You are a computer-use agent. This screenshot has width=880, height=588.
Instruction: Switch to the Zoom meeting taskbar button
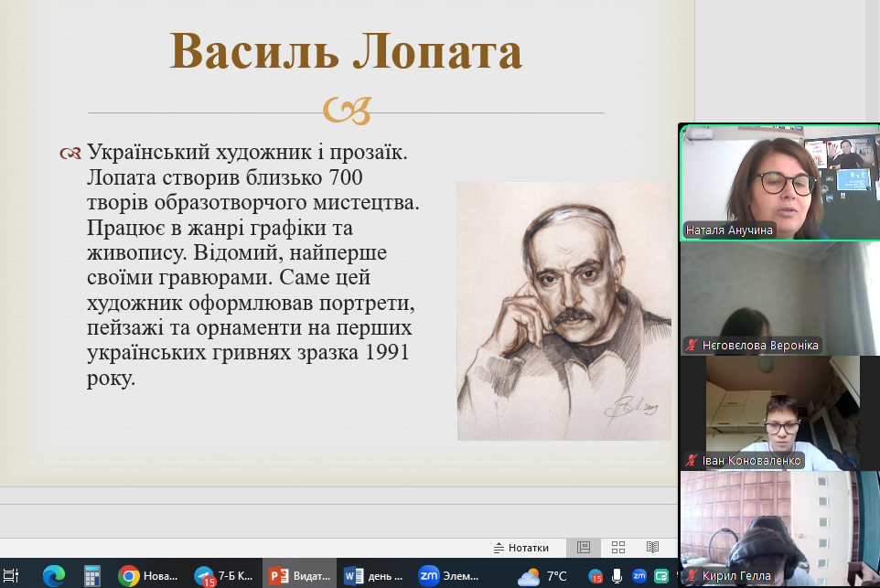[x=449, y=576]
